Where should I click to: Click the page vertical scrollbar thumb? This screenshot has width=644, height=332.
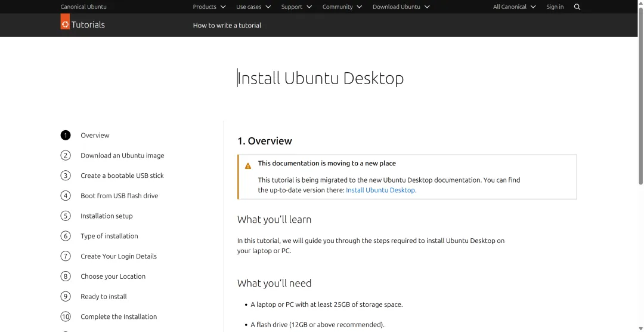pos(640,96)
